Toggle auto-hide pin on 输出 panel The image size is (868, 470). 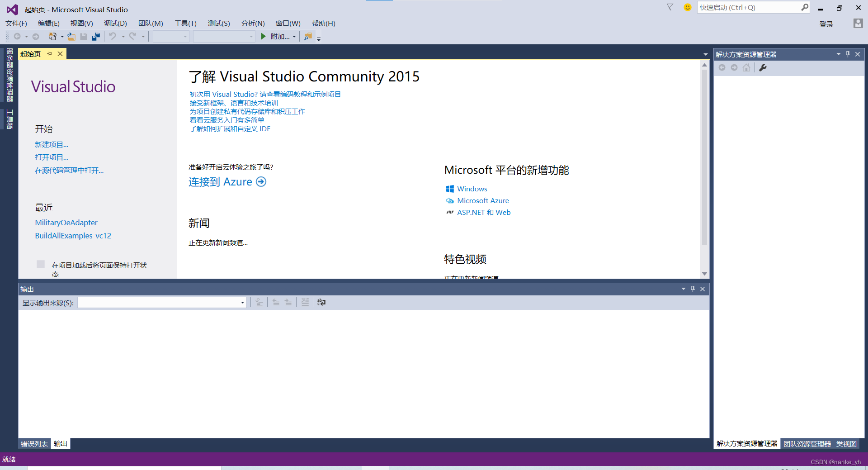[693, 289]
